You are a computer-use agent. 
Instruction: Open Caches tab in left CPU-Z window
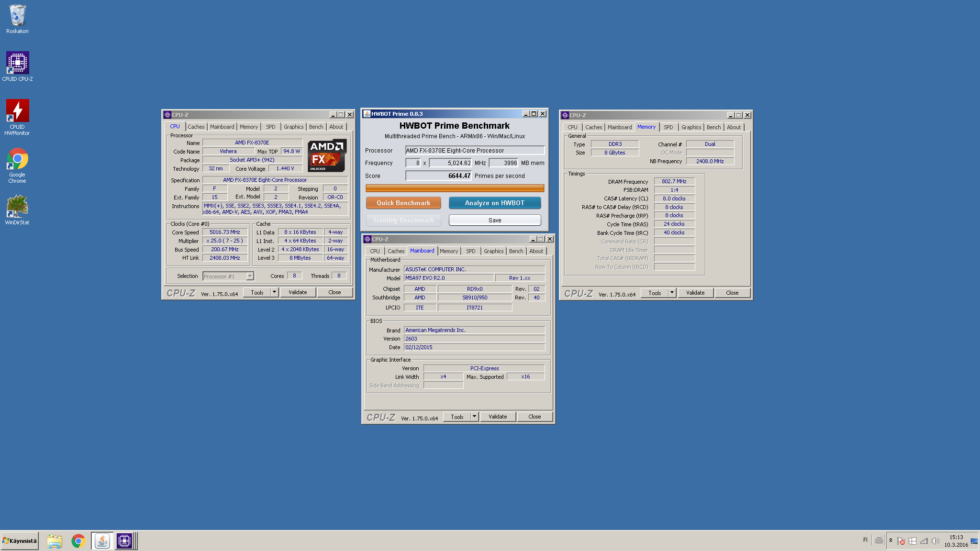pyautogui.click(x=196, y=127)
